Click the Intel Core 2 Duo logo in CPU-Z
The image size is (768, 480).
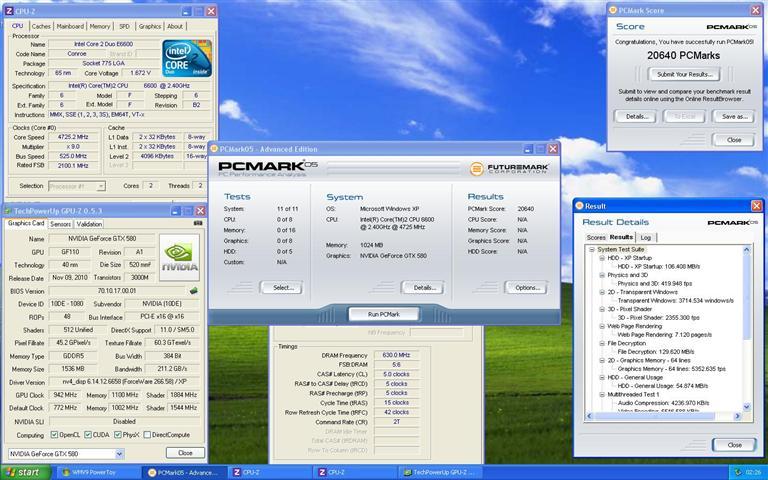click(x=187, y=59)
